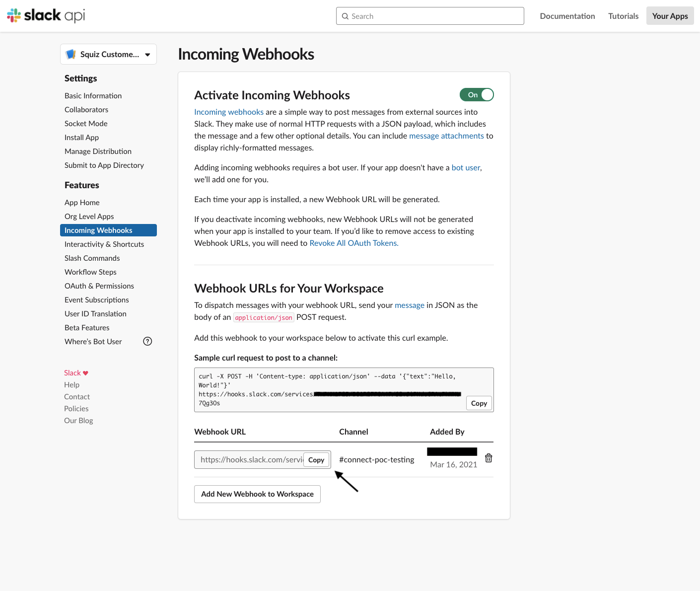Copy the webhook URL
Image resolution: width=700 pixels, height=591 pixels.
point(316,460)
